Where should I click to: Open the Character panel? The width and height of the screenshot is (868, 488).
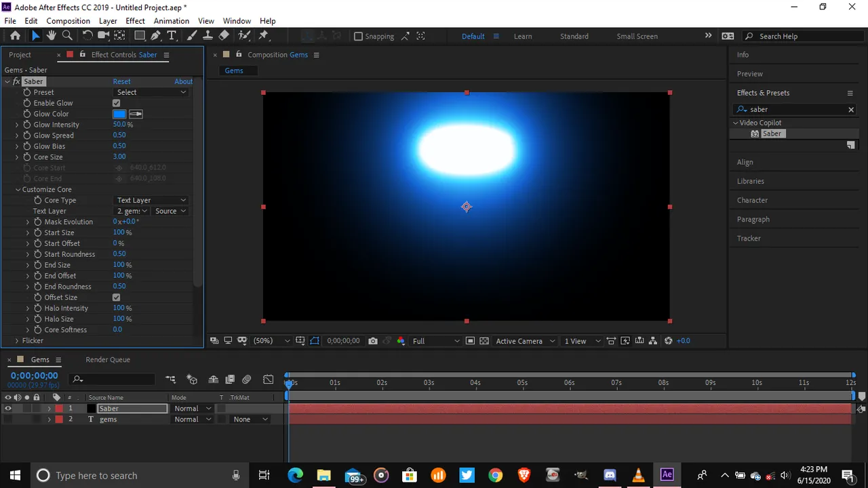(x=752, y=201)
